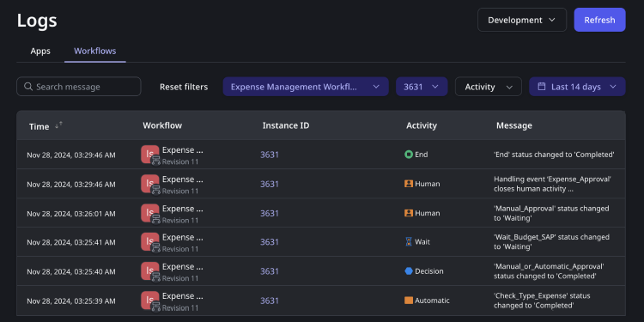This screenshot has width=644, height=322.
Task: Click calendar icon in Last 14 days filter
Action: pos(542,87)
